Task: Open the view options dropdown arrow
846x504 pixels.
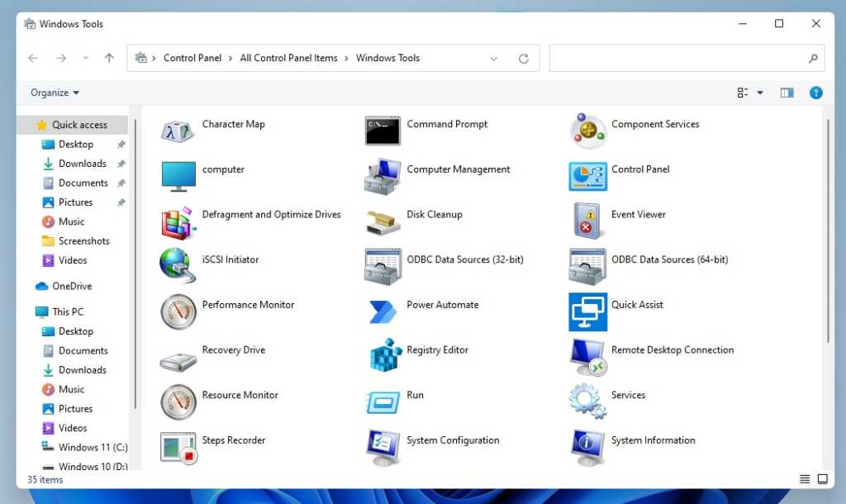Action: click(x=760, y=93)
